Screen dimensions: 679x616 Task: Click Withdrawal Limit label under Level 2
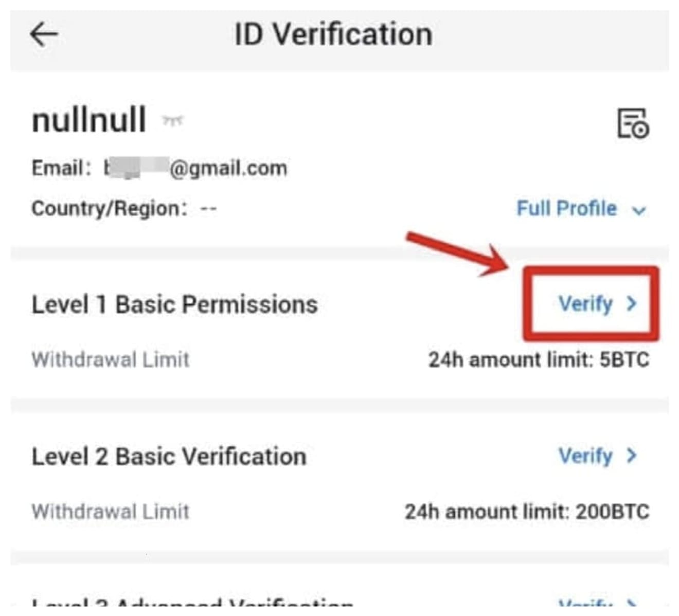pos(111,512)
